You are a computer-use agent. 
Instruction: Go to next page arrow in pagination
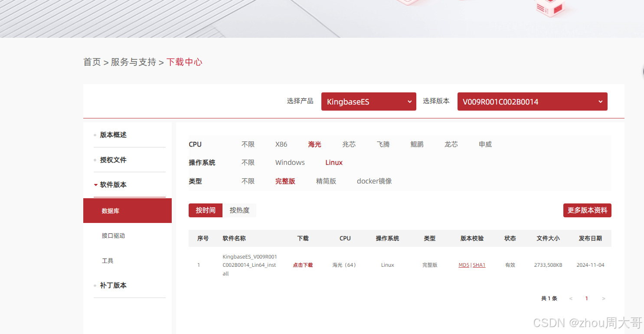pos(604,298)
